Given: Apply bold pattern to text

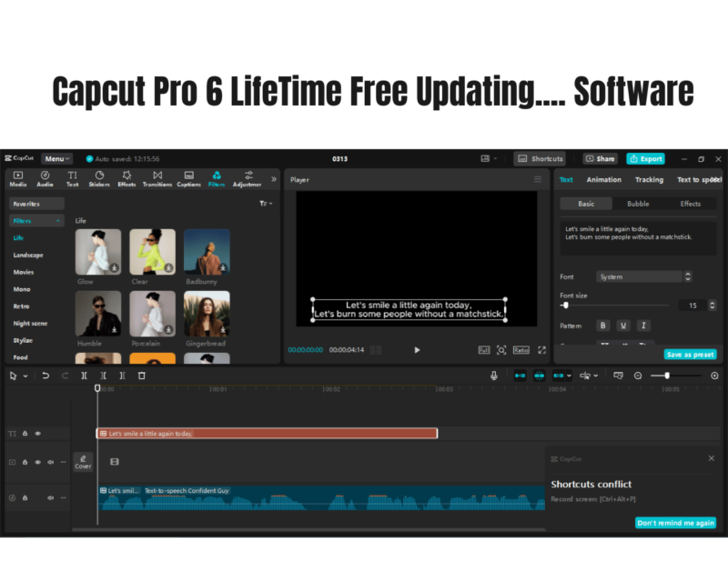Looking at the screenshot, I should point(603,326).
